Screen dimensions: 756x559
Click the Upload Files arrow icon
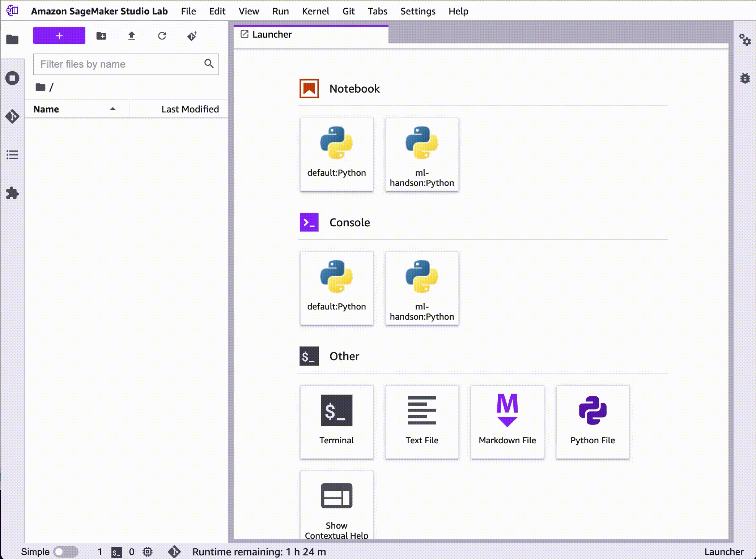tap(132, 36)
